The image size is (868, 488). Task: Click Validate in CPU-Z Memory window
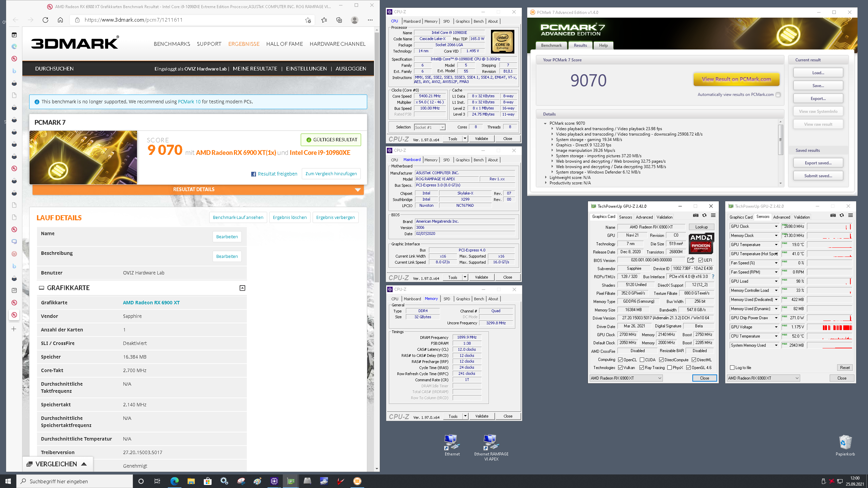pos(482,416)
